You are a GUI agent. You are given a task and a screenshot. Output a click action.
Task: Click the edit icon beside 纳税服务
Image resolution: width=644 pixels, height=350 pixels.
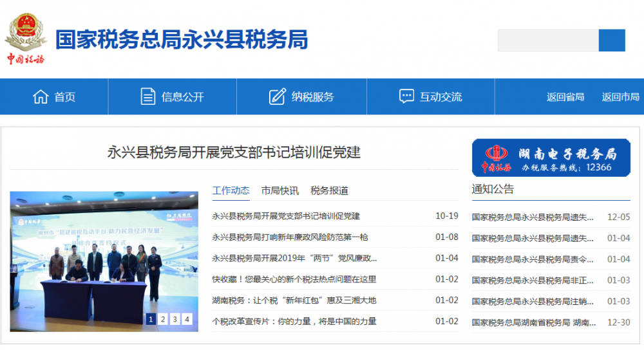(x=277, y=97)
